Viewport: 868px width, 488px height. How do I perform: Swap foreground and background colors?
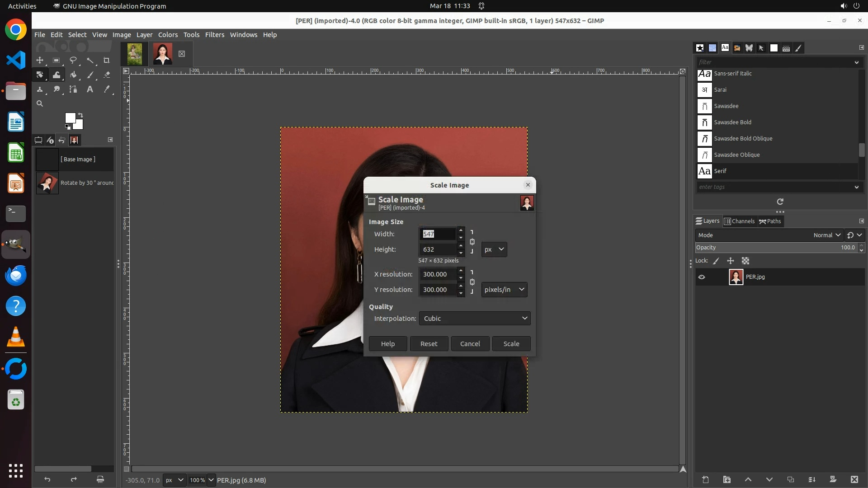(80, 115)
